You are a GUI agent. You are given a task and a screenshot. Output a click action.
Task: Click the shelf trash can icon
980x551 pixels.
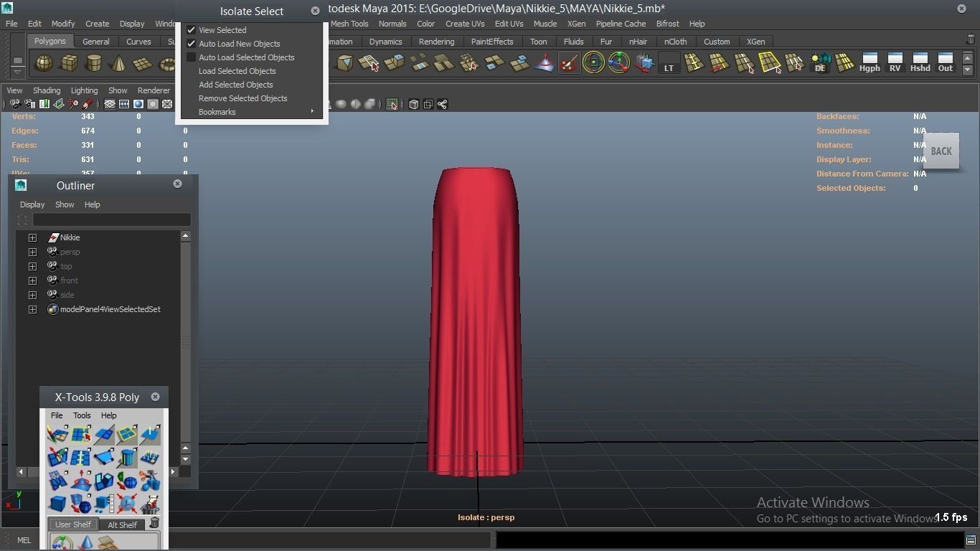point(971,40)
